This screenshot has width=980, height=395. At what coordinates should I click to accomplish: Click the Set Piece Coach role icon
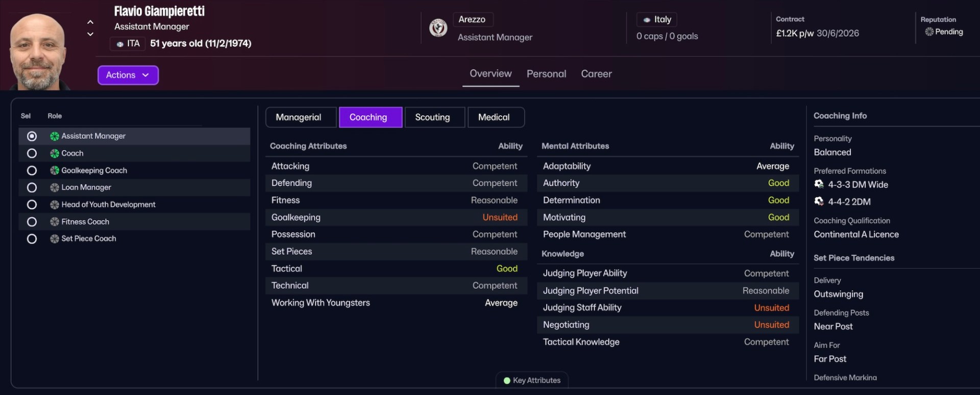click(x=55, y=239)
